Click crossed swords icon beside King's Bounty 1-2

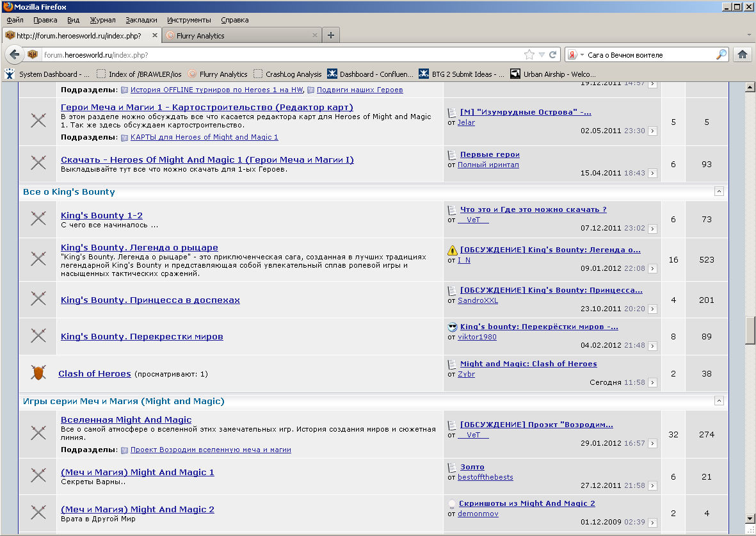38,218
